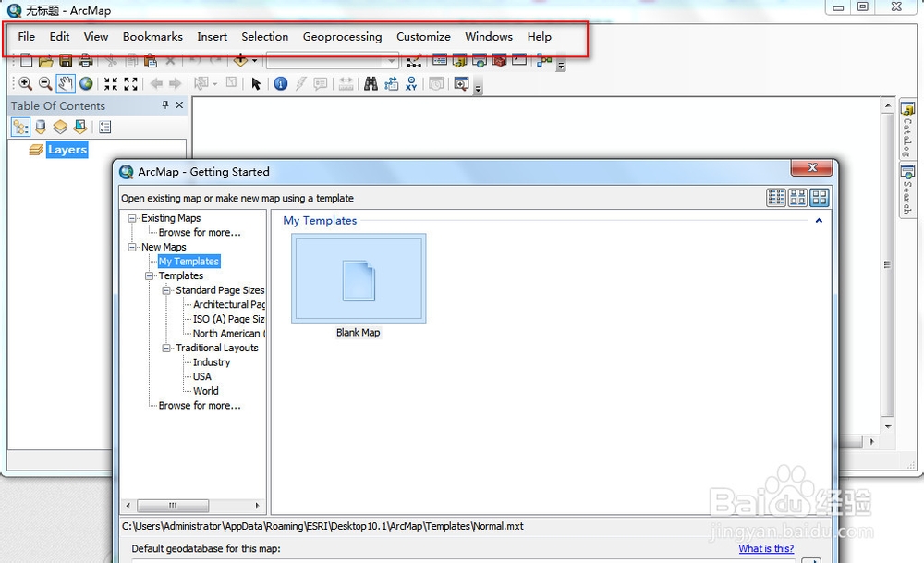Collapse the Standard Page Sizes node
The image size is (924, 563).
tap(166, 290)
